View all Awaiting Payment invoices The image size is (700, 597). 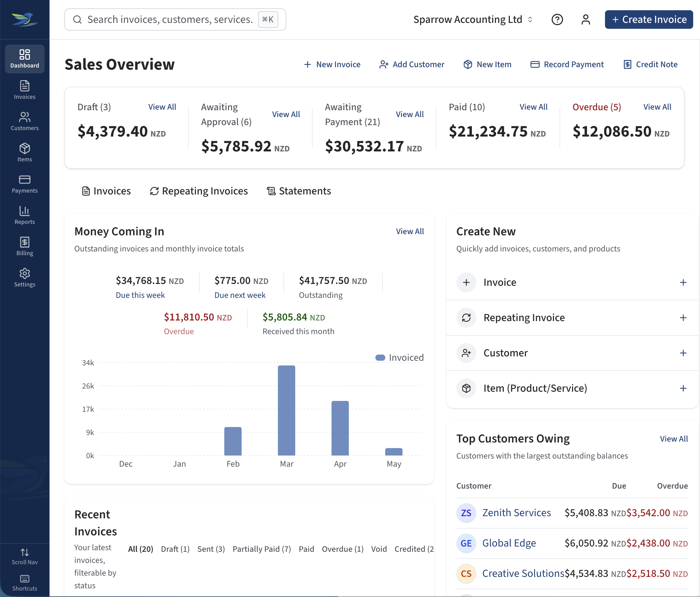(x=409, y=114)
